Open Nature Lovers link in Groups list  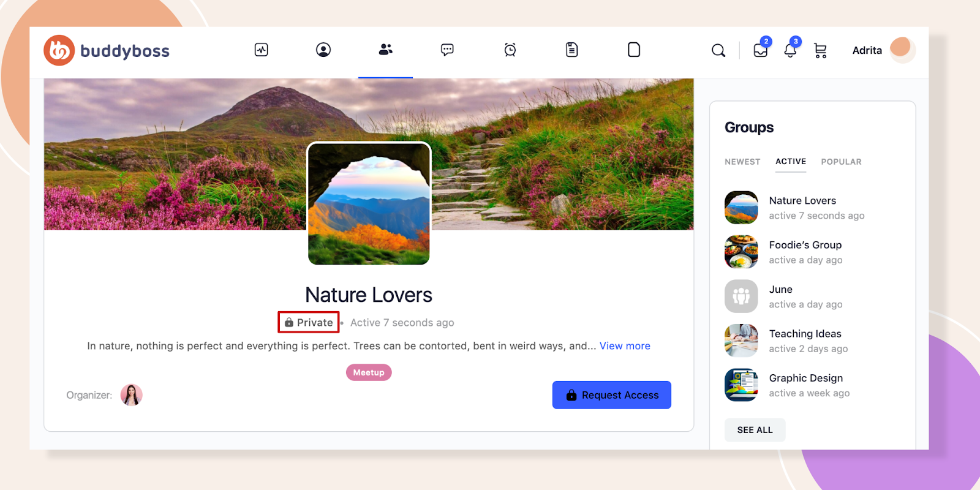tap(802, 200)
